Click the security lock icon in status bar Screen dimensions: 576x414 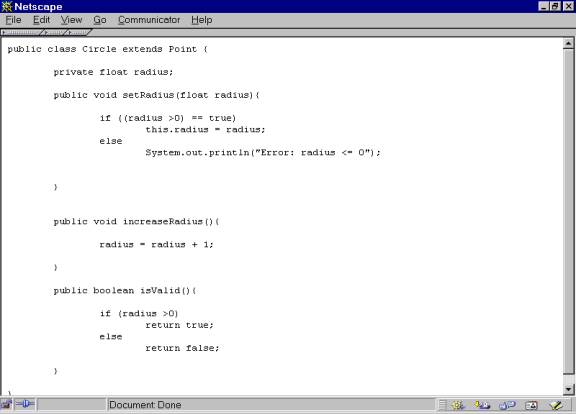(6, 405)
